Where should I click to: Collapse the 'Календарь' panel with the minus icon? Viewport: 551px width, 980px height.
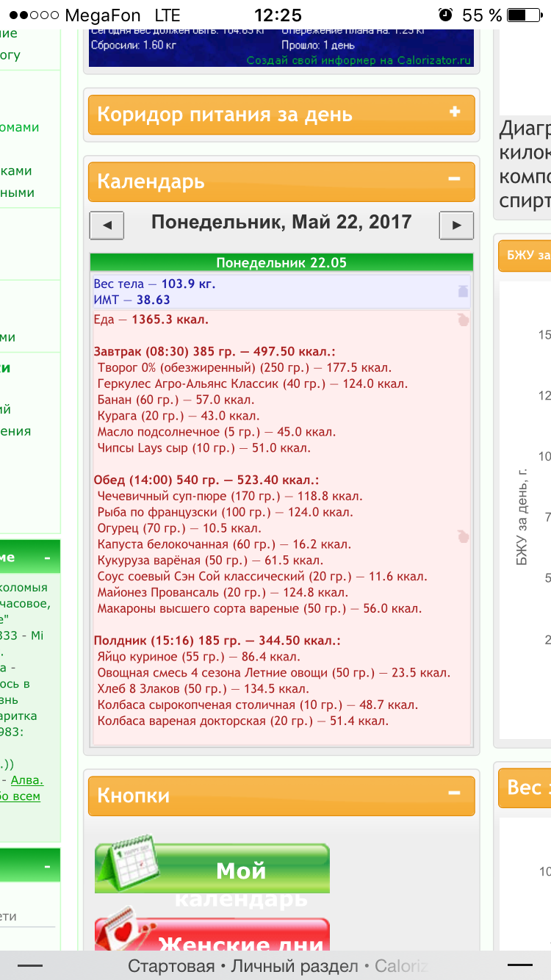tap(455, 179)
